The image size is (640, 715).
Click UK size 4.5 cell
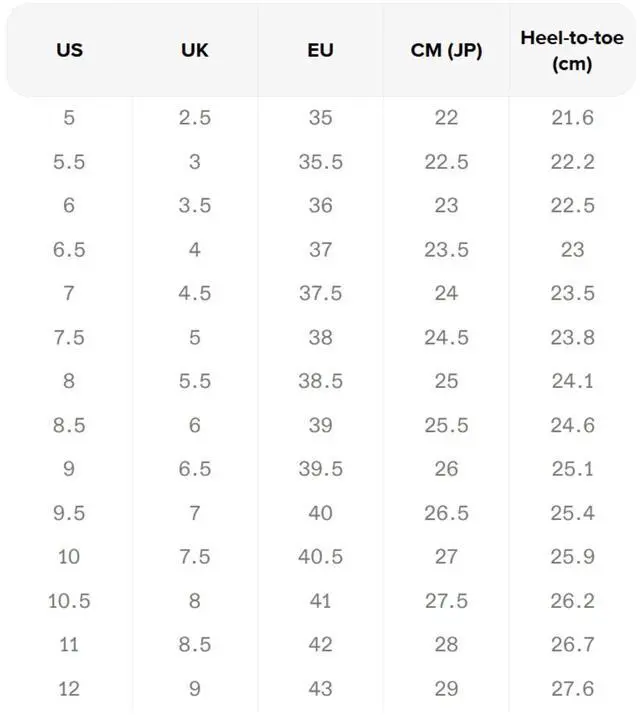195,293
